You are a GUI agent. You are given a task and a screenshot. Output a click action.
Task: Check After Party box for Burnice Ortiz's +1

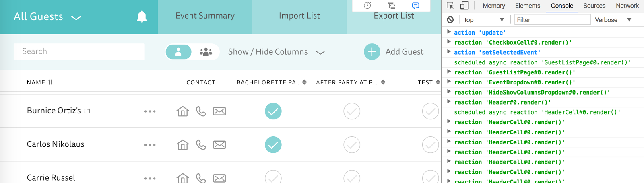pos(352,111)
